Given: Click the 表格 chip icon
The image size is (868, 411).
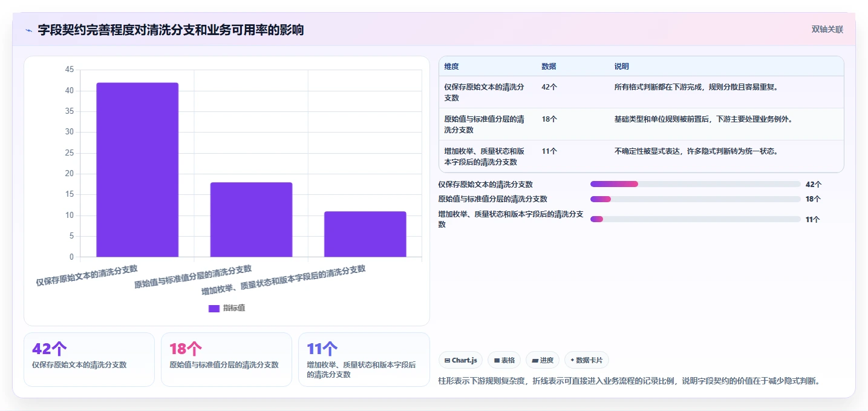Looking at the screenshot, I should point(497,361).
